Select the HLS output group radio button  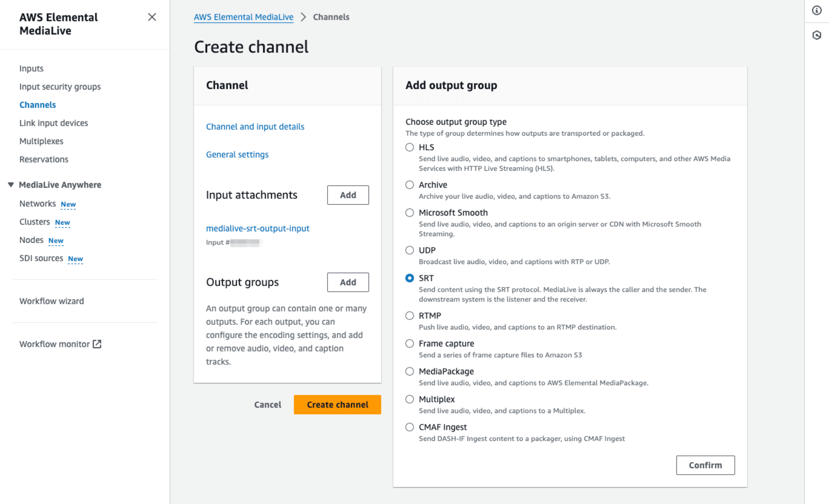[410, 147]
